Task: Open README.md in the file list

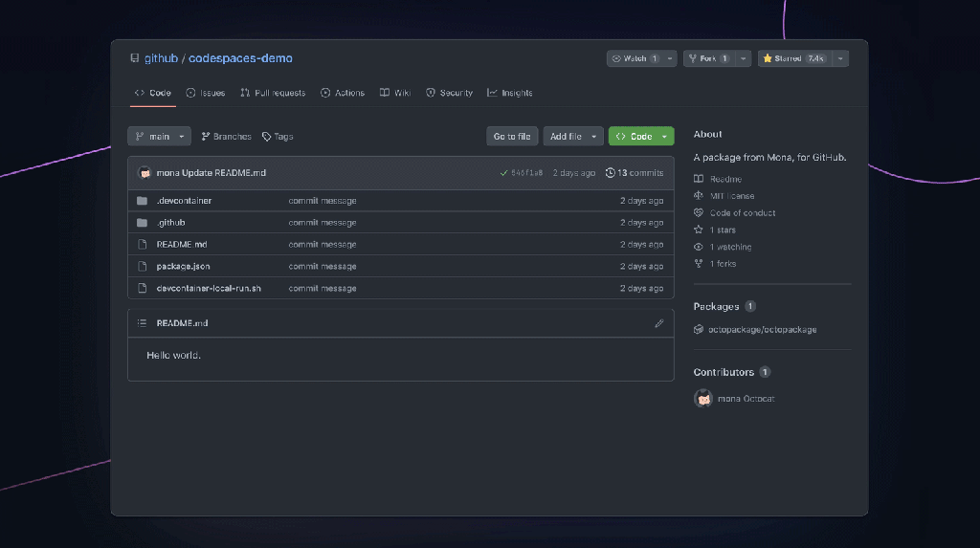Action: (x=182, y=244)
